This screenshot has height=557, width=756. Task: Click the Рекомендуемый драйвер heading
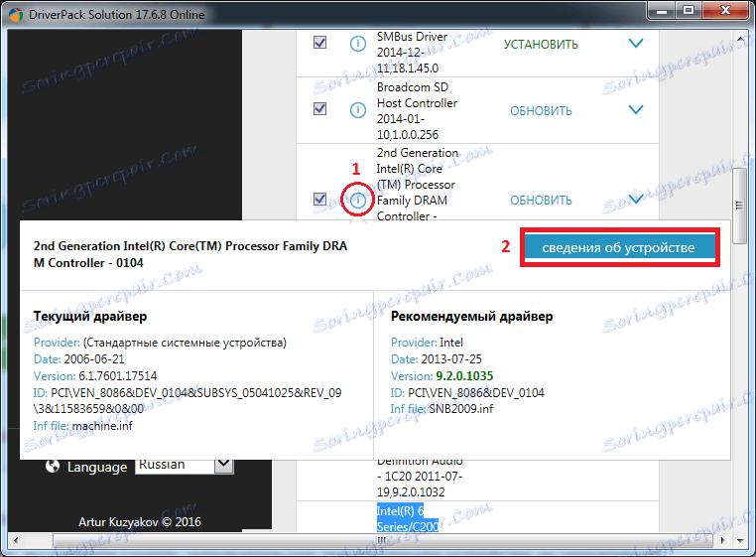pos(471,316)
